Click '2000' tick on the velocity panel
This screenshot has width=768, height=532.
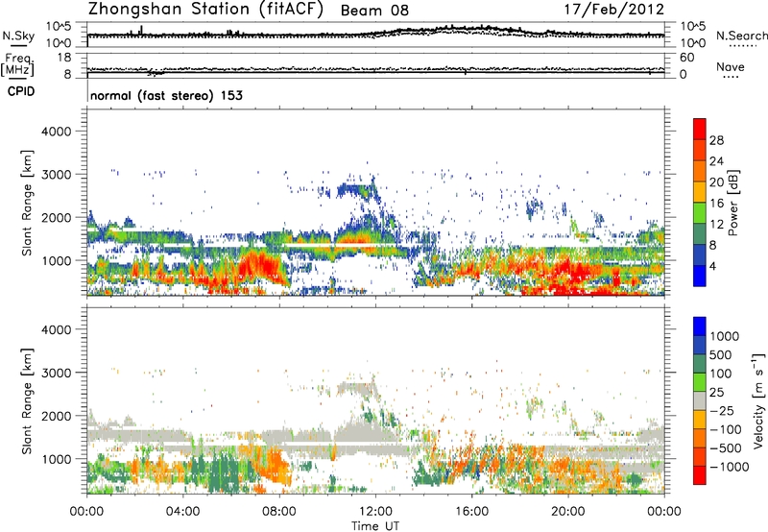coord(57,416)
